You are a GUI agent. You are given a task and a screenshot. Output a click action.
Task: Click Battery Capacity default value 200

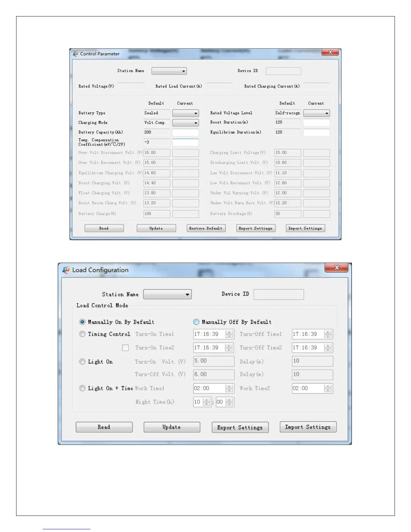[157, 133]
